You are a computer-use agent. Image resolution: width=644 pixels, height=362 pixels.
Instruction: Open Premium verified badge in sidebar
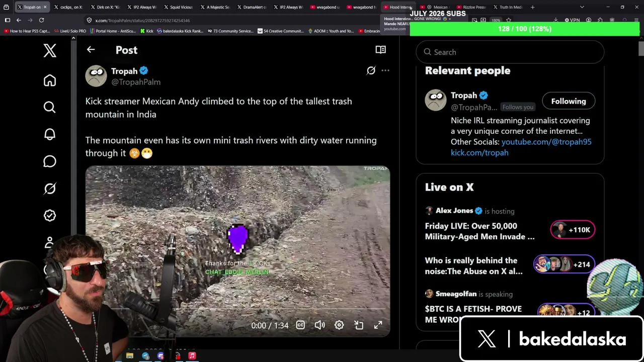50,215
